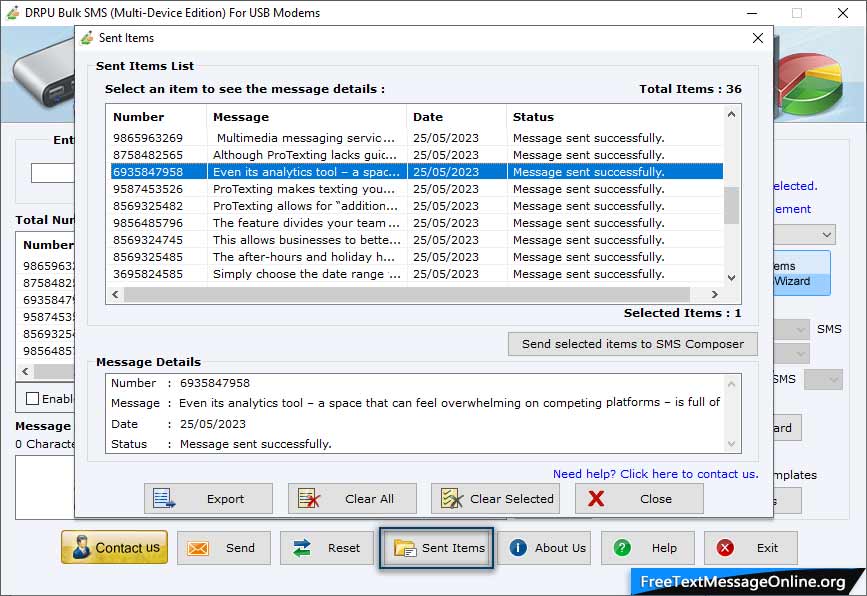
Task: Select row with number 9587453526
Action: pyautogui.click(x=416, y=189)
